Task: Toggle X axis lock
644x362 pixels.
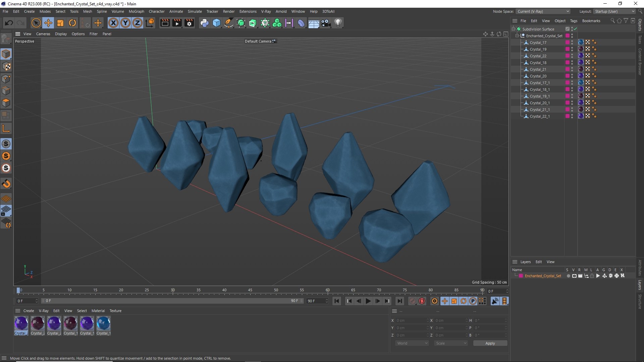Action: 113,23
